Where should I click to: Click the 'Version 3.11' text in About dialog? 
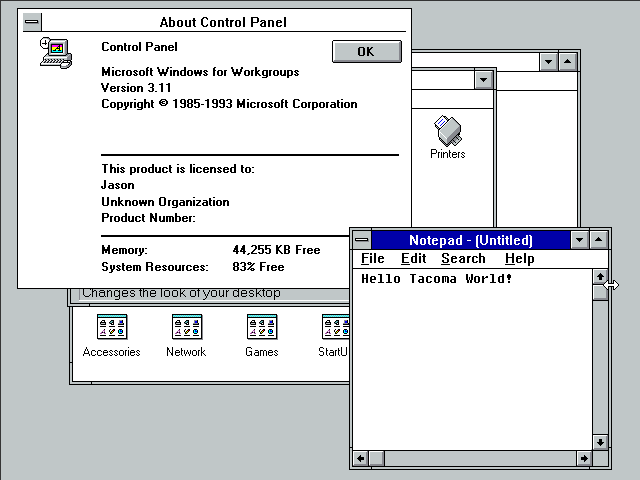136,88
